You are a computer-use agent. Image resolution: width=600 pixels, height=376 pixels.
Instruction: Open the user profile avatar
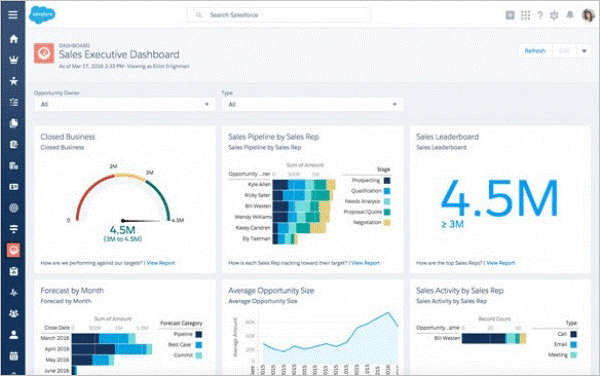[588, 15]
